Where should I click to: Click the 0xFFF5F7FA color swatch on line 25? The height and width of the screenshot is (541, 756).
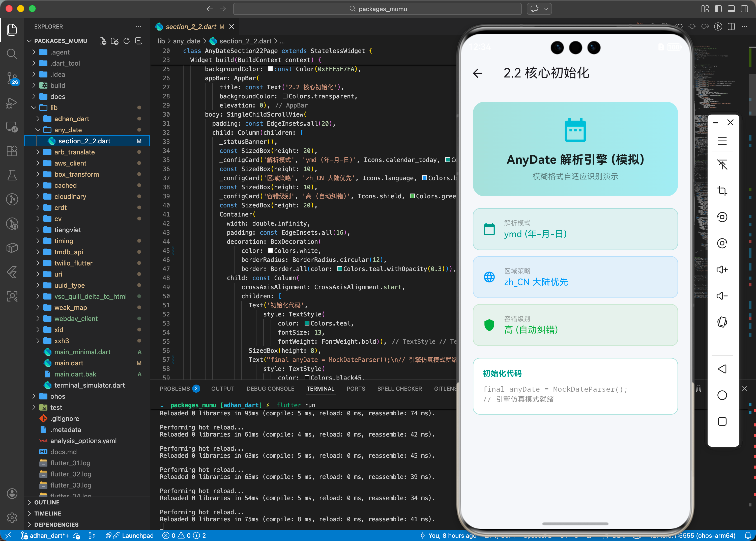[270, 69]
